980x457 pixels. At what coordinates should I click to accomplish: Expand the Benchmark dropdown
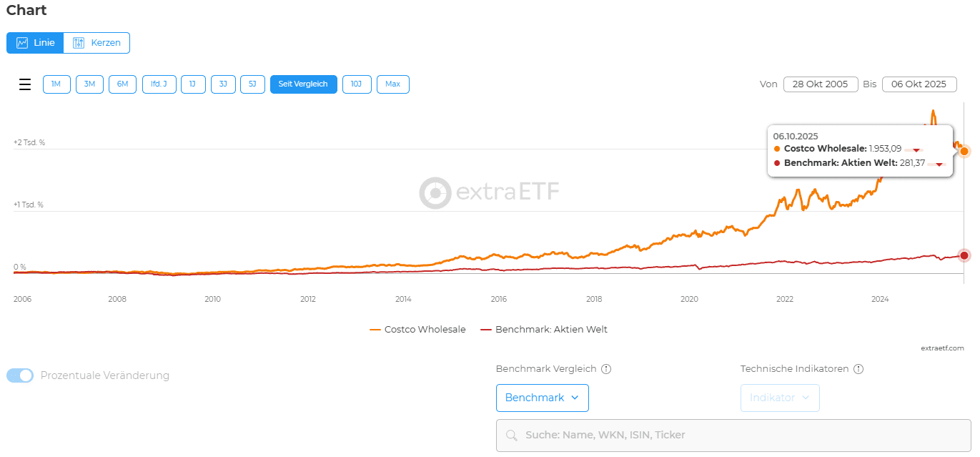(542, 398)
